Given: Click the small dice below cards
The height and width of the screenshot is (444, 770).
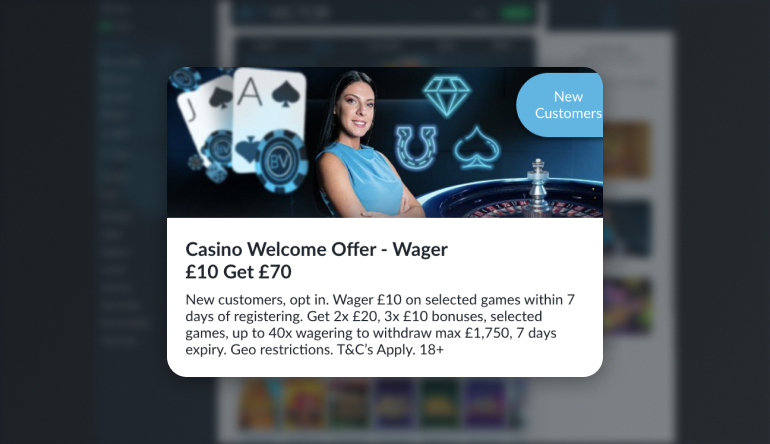Looking at the screenshot, I should [216, 172].
